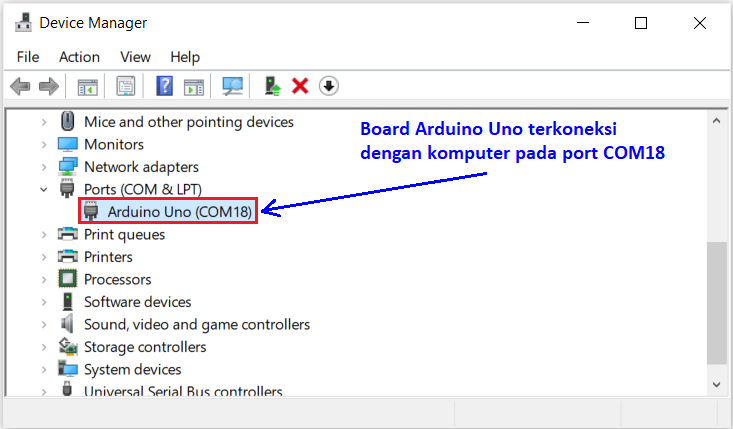733x429 pixels.
Task: Select Mice and other pointing devices label
Action: pos(189,122)
